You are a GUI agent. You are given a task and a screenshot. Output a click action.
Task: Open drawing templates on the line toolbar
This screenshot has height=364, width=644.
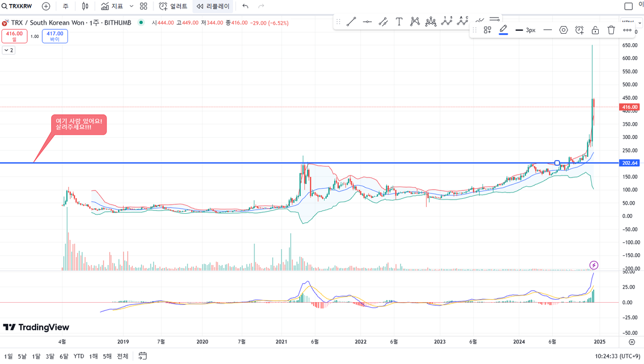point(488,30)
